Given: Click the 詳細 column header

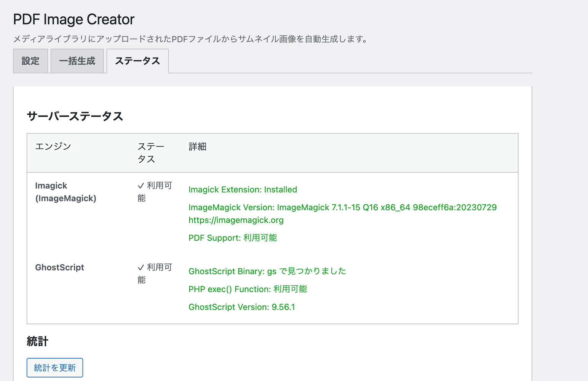Looking at the screenshot, I should [x=197, y=146].
